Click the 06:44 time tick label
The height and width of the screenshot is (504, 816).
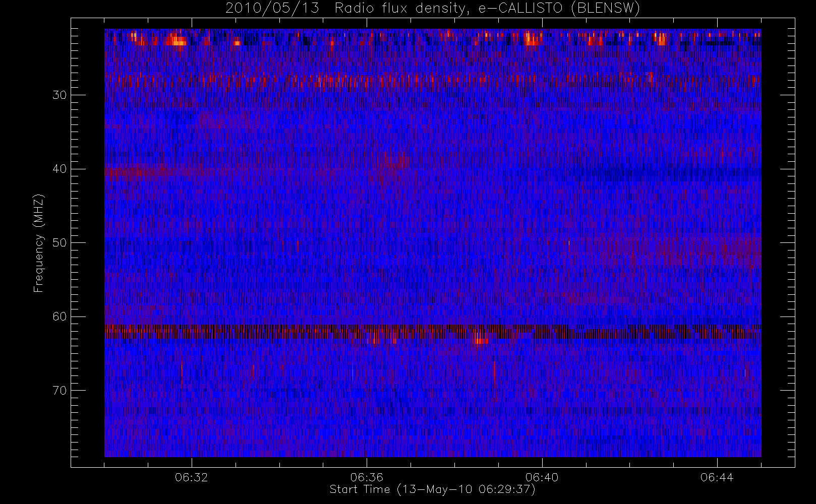[717, 477]
